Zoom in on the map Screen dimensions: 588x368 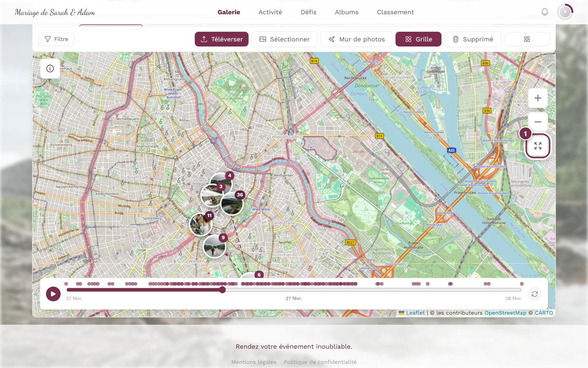tap(538, 98)
